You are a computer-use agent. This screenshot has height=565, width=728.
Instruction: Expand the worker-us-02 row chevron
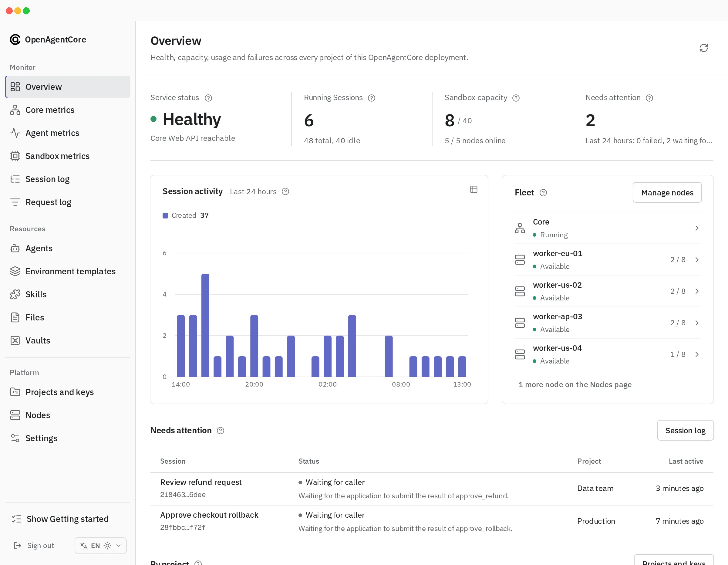click(x=697, y=291)
